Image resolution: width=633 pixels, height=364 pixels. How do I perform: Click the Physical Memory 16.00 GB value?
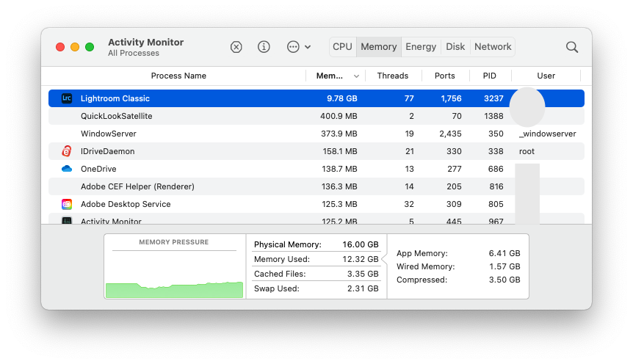pyautogui.click(x=360, y=244)
